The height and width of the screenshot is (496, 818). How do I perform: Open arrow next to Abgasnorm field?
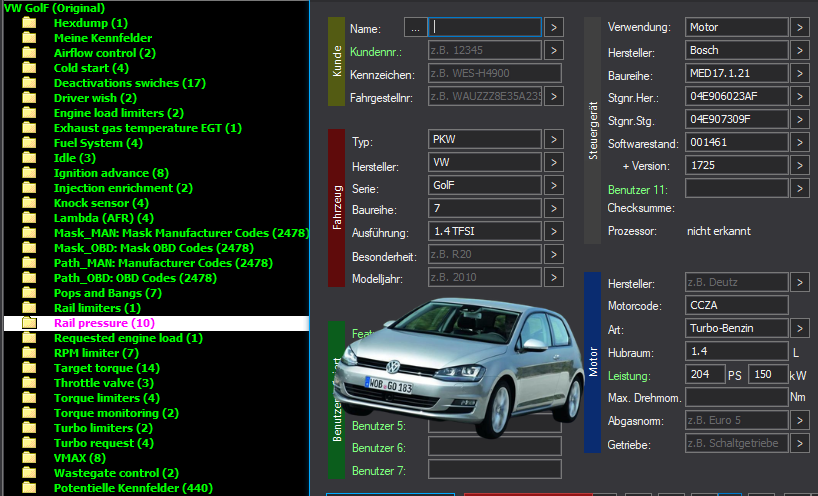pyautogui.click(x=800, y=420)
